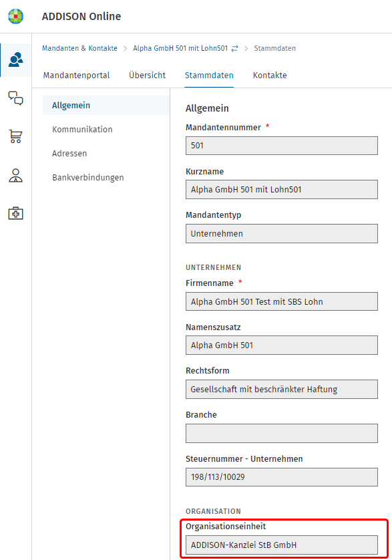Open the shopping cart sidebar icon
392x560 pixels.
16,136
